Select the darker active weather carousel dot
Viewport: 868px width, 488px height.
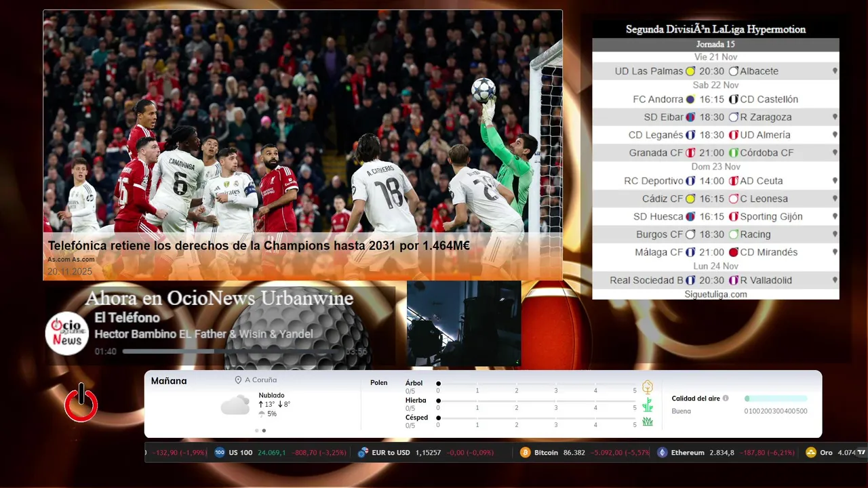click(264, 430)
